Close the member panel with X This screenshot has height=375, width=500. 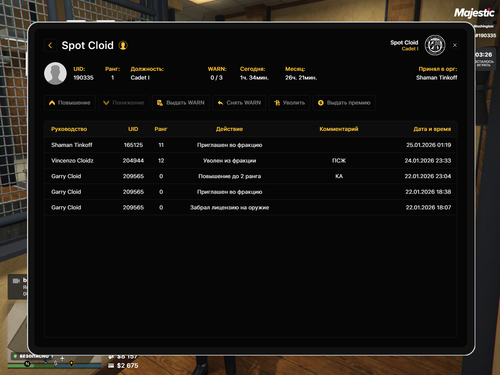pos(455,45)
